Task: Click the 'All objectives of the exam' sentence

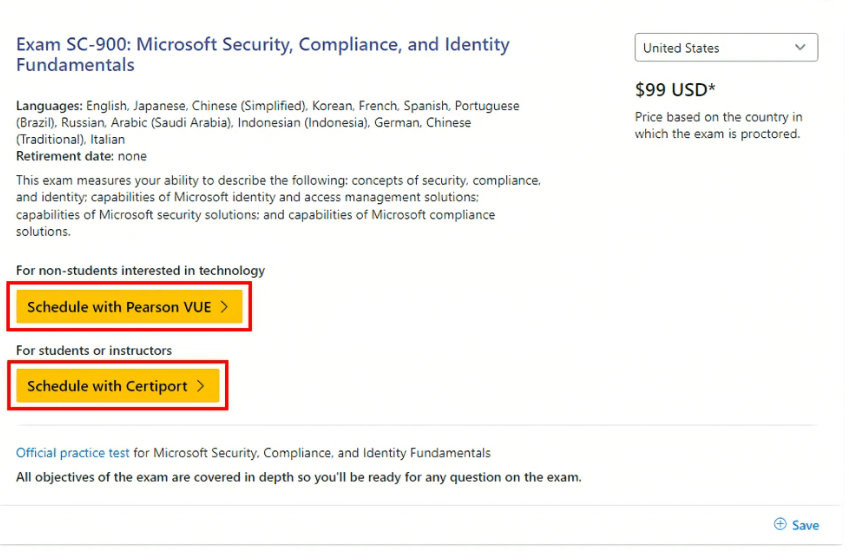Action: tap(298, 477)
